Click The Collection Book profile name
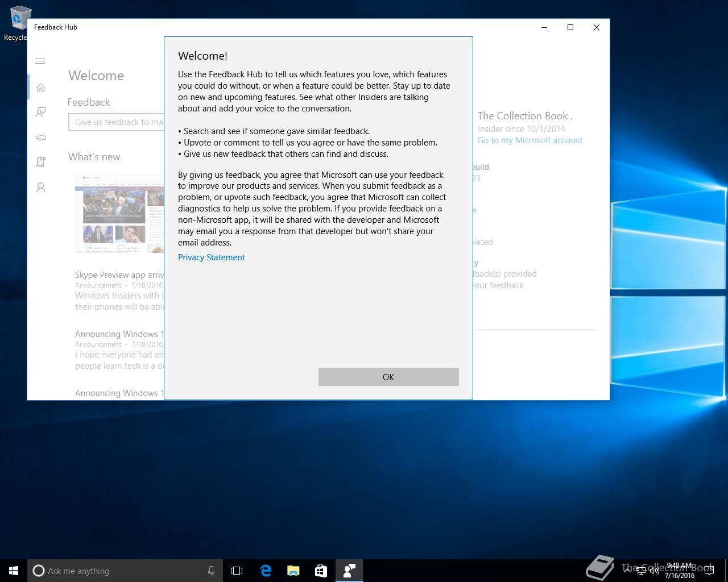This screenshot has width=728, height=582. tap(525, 116)
